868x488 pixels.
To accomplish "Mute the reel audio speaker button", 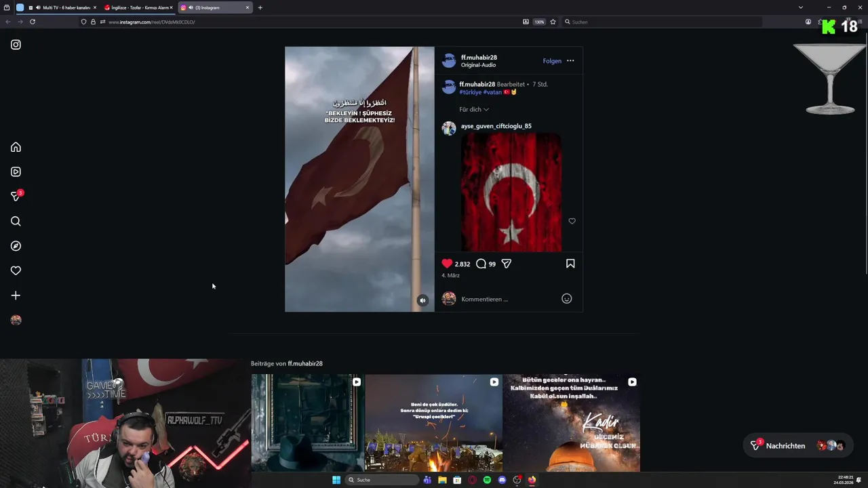I will (422, 300).
